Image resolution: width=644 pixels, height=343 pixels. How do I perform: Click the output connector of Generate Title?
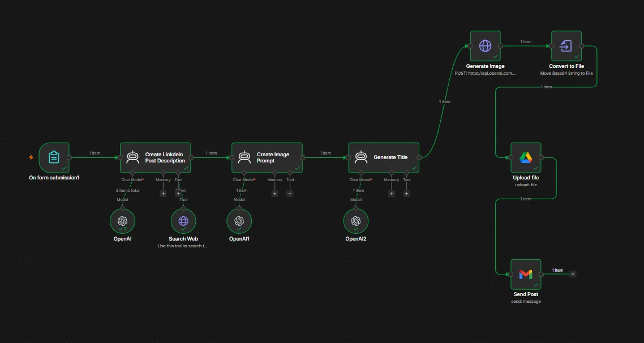(x=419, y=157)
